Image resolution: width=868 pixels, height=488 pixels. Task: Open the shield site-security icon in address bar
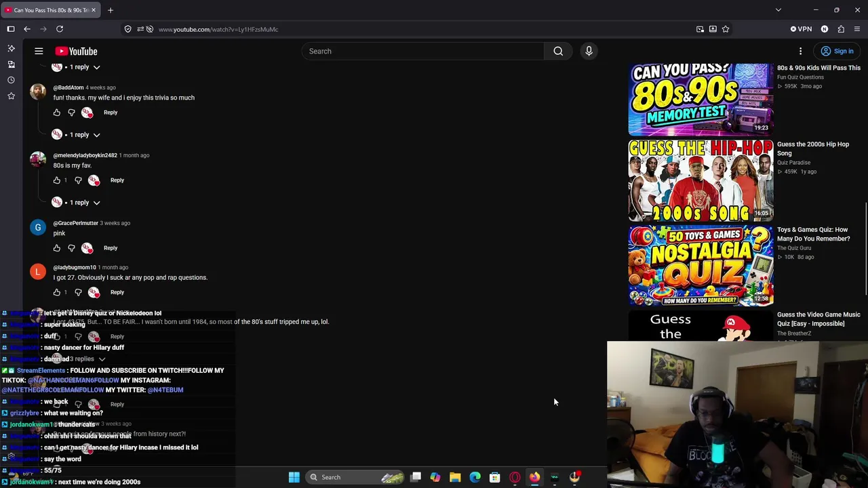(127, 29)
